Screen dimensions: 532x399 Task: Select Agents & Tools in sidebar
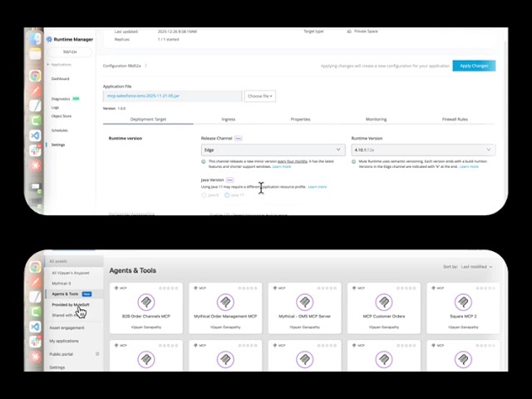pyautogui.click(x=65, y=293)
